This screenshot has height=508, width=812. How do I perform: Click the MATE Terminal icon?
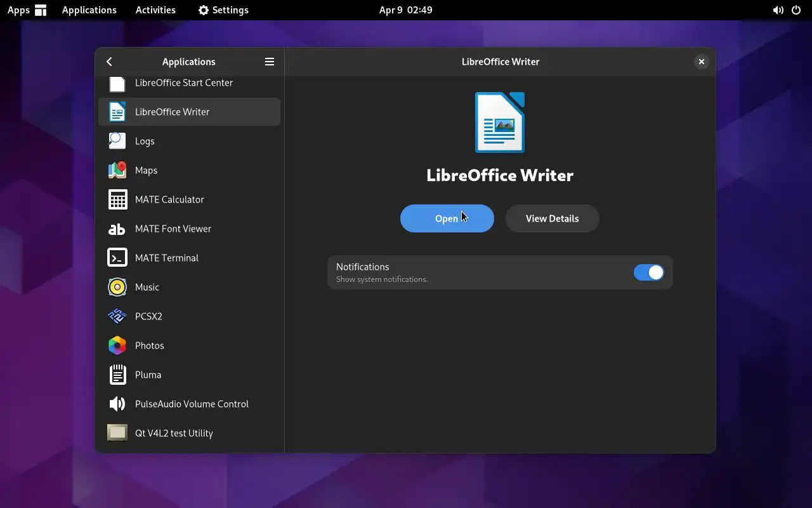(117, 258)
